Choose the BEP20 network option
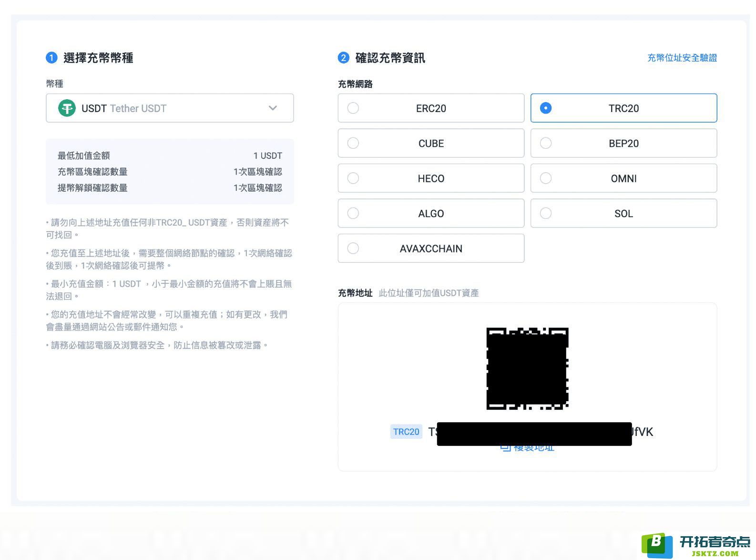This screenshot has height=560, width=756. pos(623,143)
